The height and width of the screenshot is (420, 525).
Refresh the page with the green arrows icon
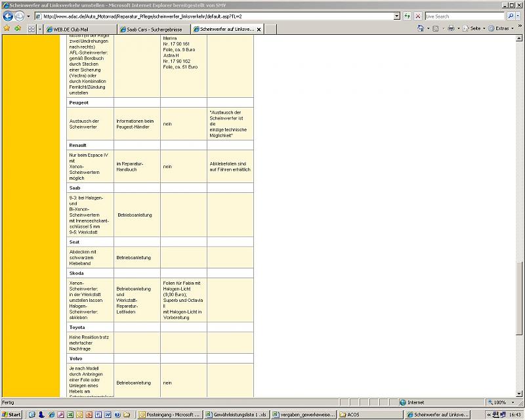tap(407, 16)
